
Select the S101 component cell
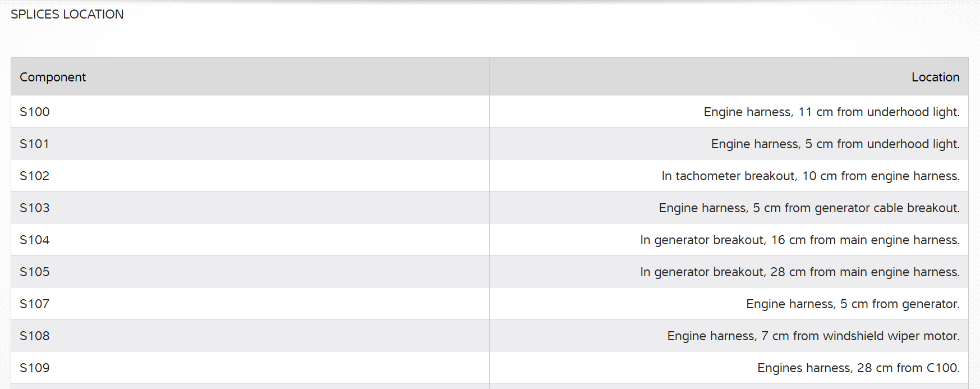tap(35, 144)
